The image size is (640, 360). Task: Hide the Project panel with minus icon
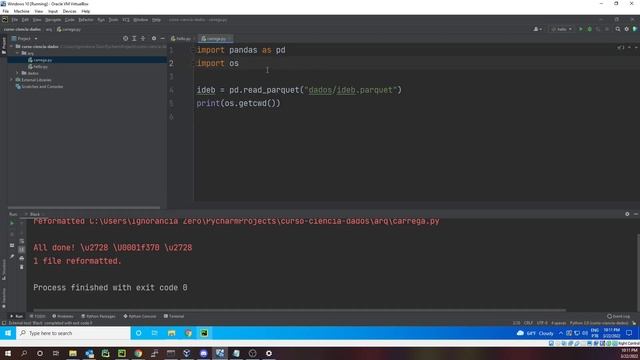pyautogui.click(x=162, y=38)
